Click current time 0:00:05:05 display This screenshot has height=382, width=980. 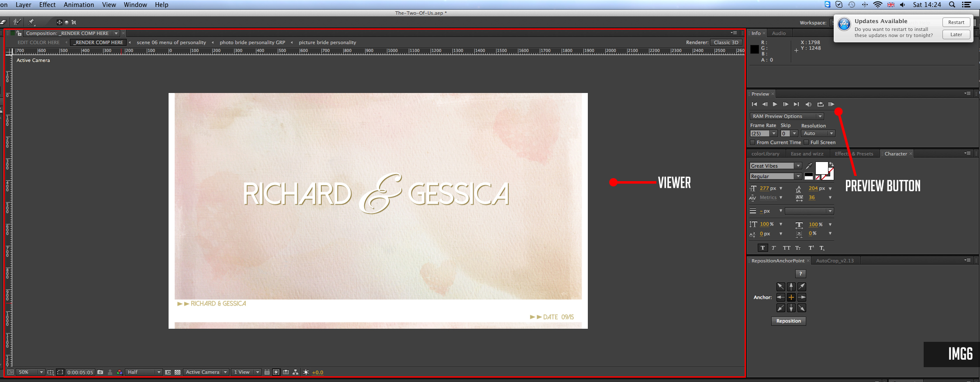click(x=80, y=372)
